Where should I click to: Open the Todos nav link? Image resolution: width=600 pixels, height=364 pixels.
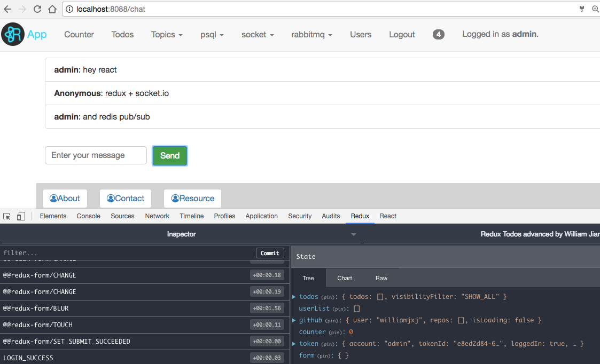122,34
